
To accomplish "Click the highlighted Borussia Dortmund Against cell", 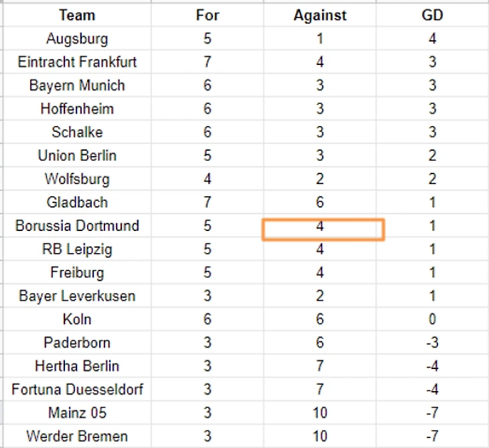I will (x=323, y=230).
